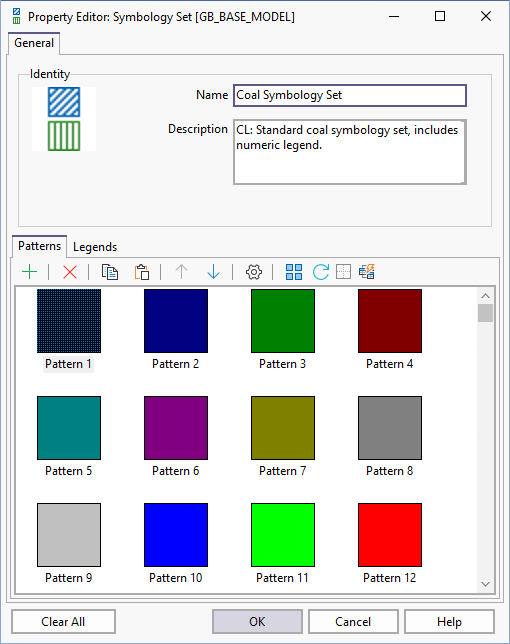Click the 'Pattern 12' label text
Image resolution: width=510 pixels, height=644 pixels.
[x=389, y=578]
